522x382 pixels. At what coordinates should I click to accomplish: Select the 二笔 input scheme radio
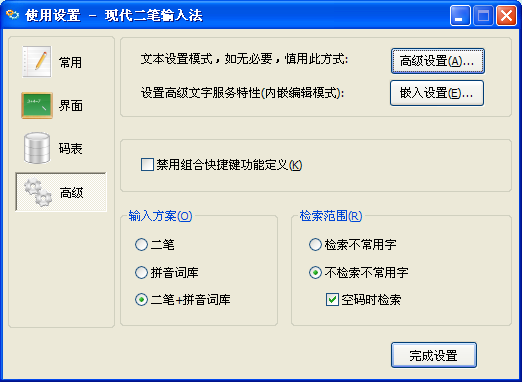click(x=141, y=244)
